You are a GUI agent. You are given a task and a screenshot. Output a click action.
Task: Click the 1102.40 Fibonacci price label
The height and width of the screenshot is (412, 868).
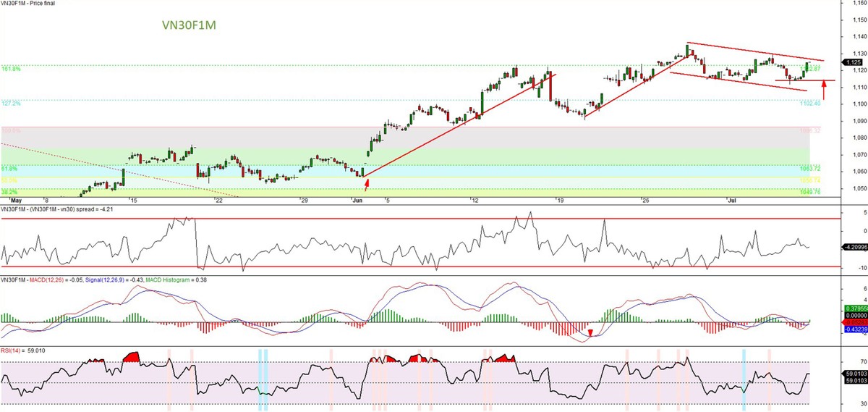pos(809,104)
